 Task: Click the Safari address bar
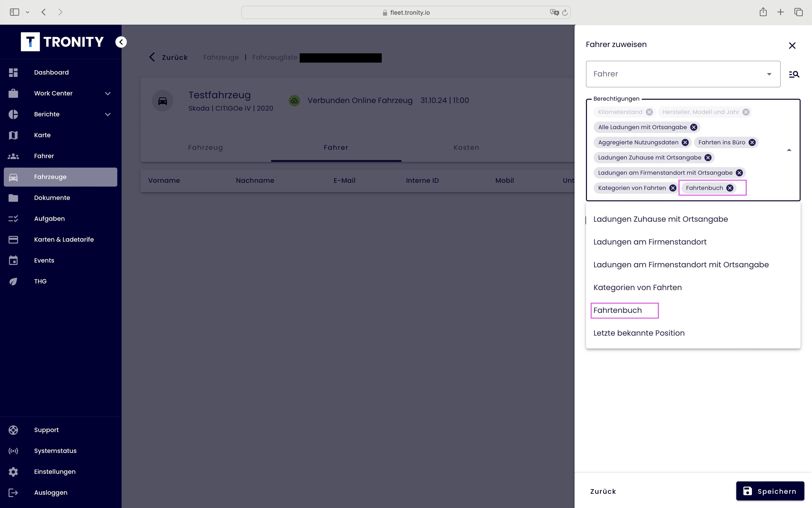406,12
